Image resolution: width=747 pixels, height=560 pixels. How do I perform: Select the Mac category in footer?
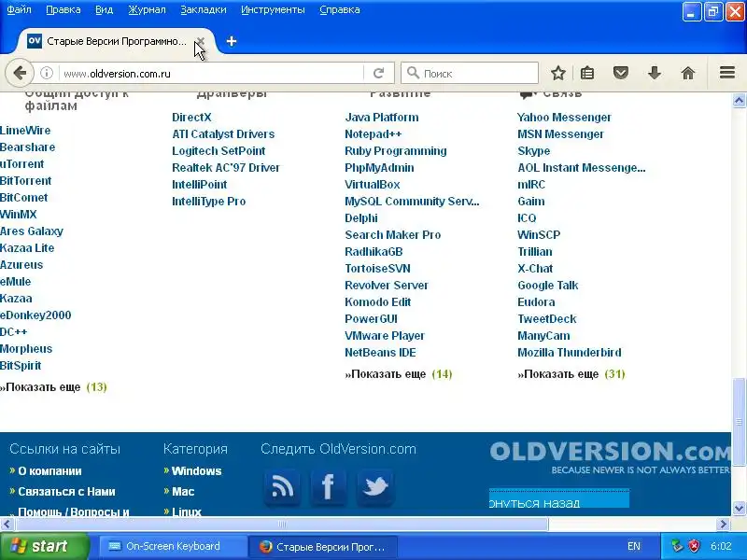(x=183, y=492)
